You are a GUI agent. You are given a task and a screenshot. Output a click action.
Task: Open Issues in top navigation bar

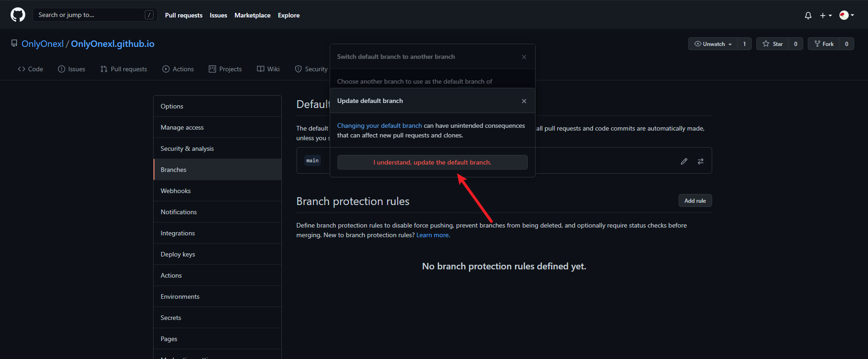coord(218,15)
